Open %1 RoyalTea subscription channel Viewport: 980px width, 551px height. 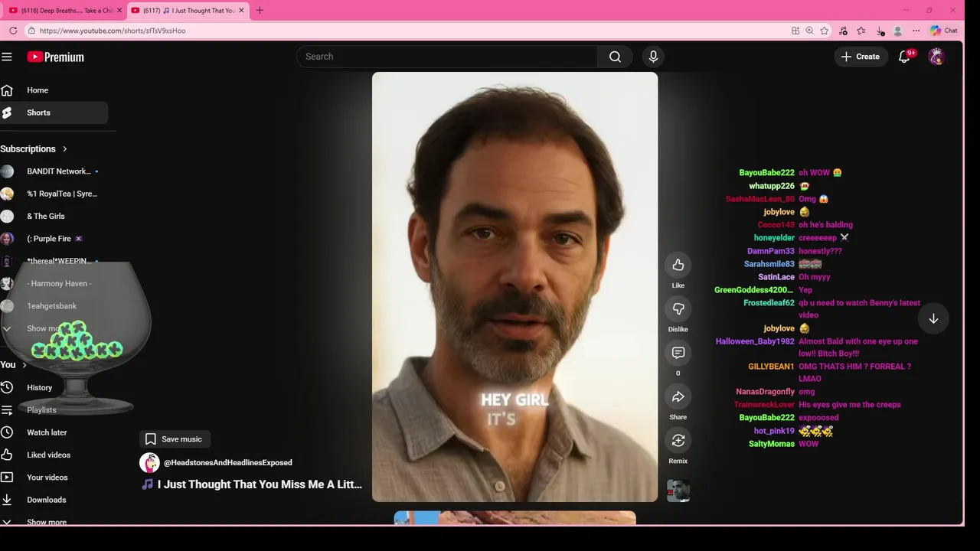point(54,194)
